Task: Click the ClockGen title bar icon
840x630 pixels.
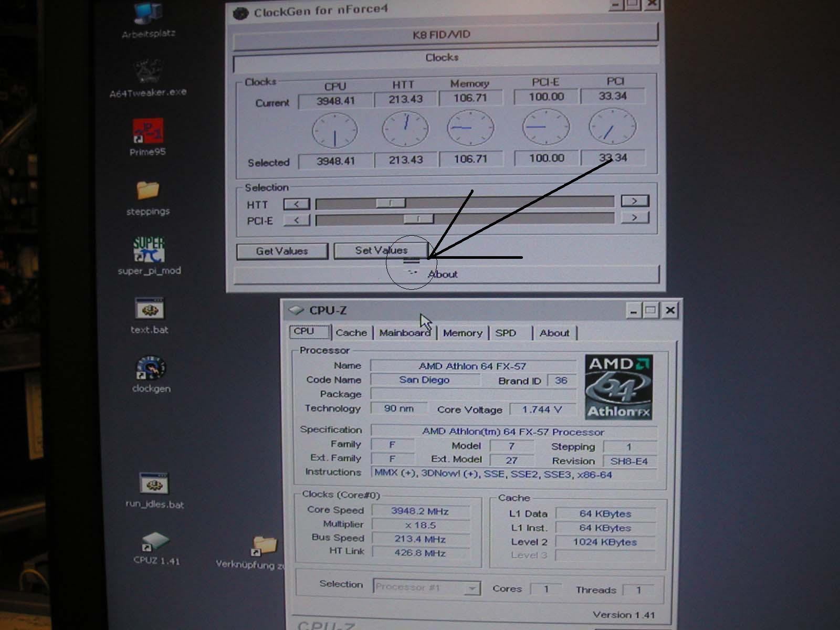Action: tap(240, 13)
